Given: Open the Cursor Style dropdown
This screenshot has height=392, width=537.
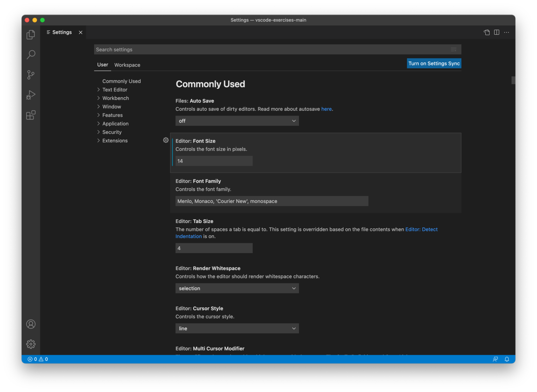Looking at the screenshot, I should 237,329.
